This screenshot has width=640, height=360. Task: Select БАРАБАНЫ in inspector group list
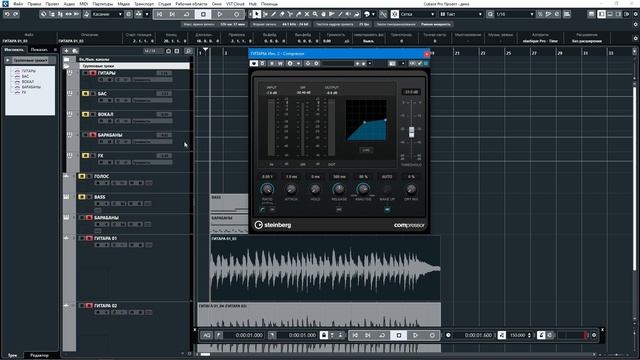pos(31,87)
